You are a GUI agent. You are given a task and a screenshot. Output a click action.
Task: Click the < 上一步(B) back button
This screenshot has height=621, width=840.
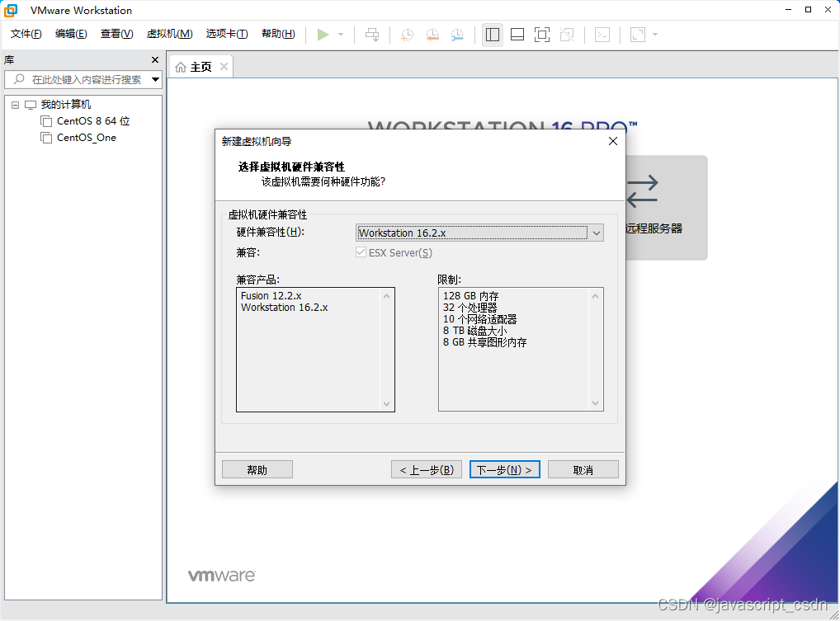(427, 469)
